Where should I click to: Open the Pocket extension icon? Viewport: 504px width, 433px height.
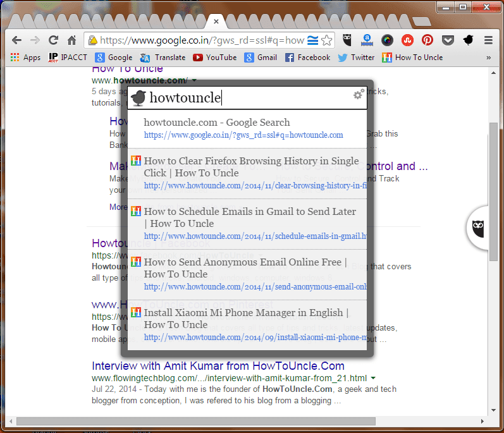tap(448, 40)
